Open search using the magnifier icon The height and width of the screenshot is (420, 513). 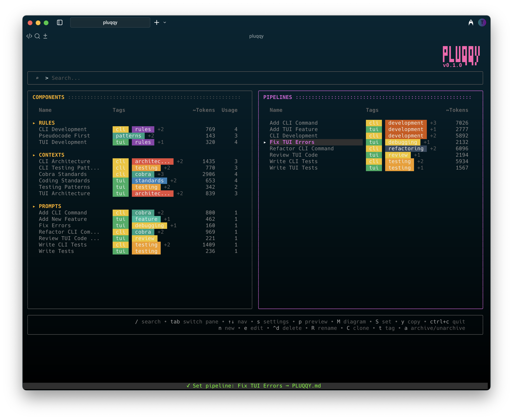[x=37, y=36]
